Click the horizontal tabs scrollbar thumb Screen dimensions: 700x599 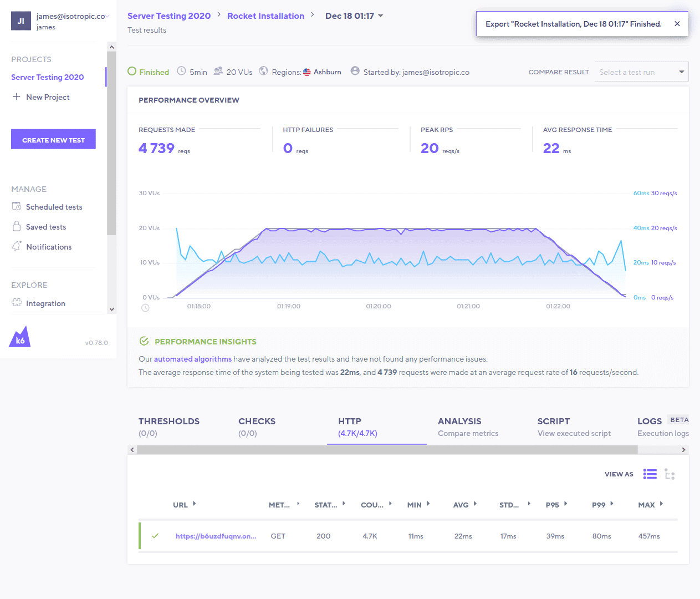[387, 450]
